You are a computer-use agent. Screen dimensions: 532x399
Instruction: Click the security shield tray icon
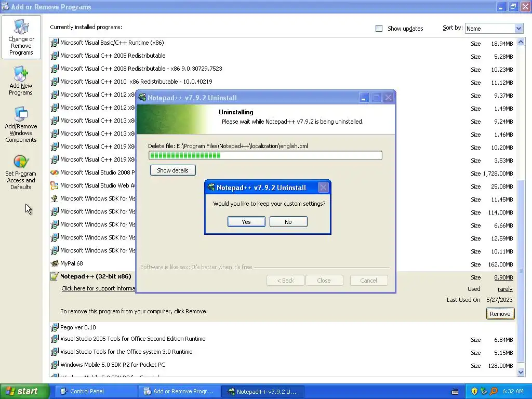[x=474, y=391]
